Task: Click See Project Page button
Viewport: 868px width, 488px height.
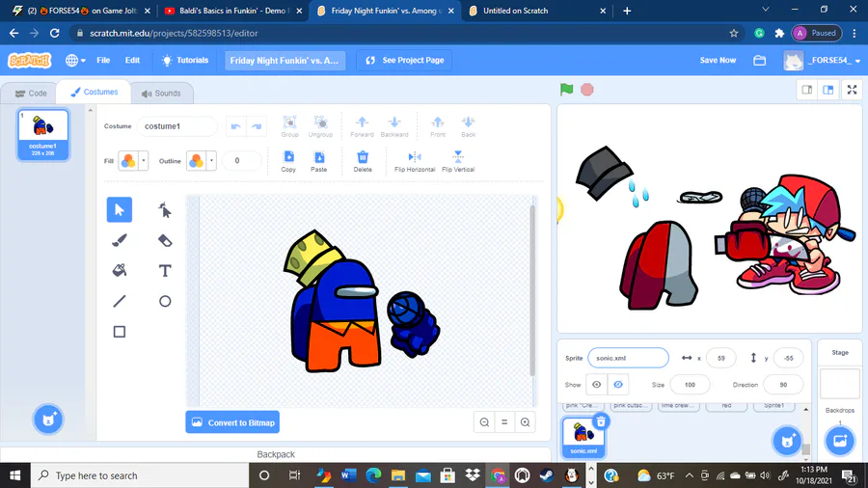Action: 405,61
